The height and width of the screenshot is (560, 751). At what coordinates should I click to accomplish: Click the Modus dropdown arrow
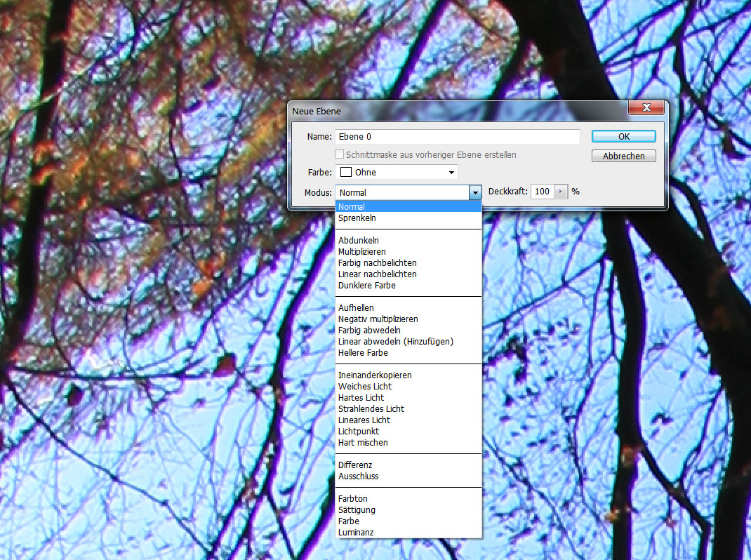475,192
